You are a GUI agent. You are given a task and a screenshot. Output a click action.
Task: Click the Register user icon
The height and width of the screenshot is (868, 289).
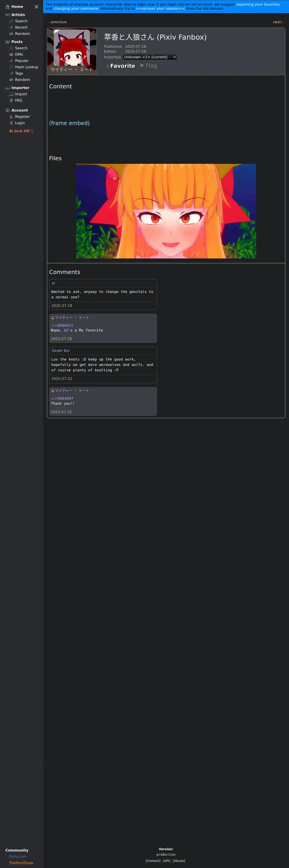click(x=11, y=116)
